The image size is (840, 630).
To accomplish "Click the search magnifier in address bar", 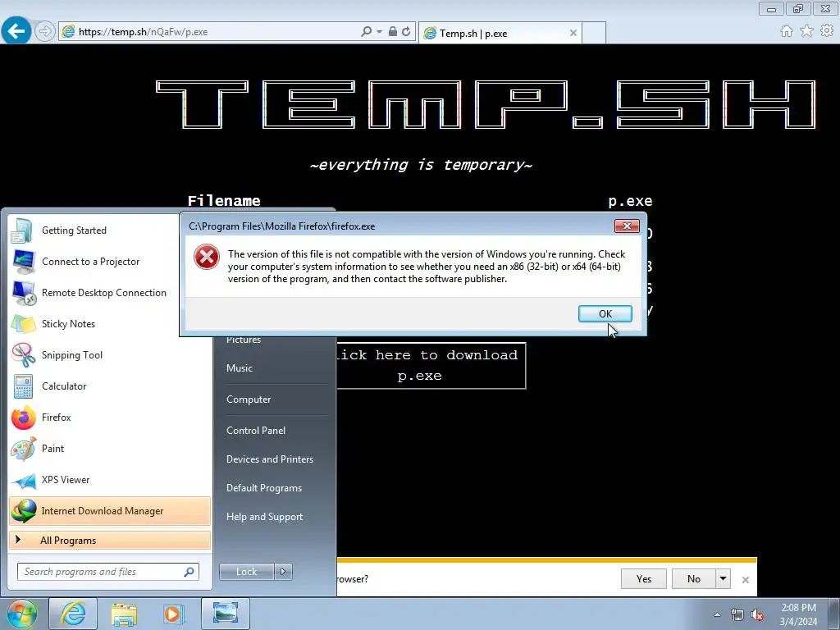I will coord(367,32).
